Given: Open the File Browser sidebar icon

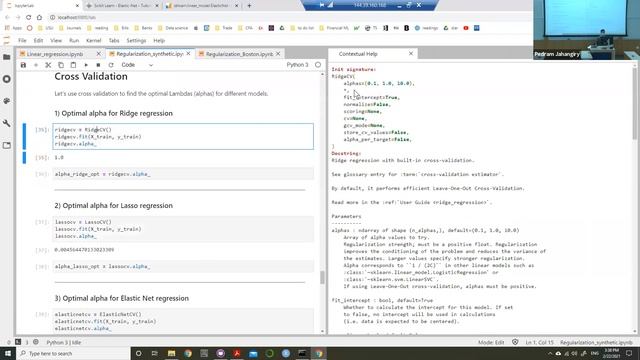Looking at the screenshot, I should click(7, 57).
